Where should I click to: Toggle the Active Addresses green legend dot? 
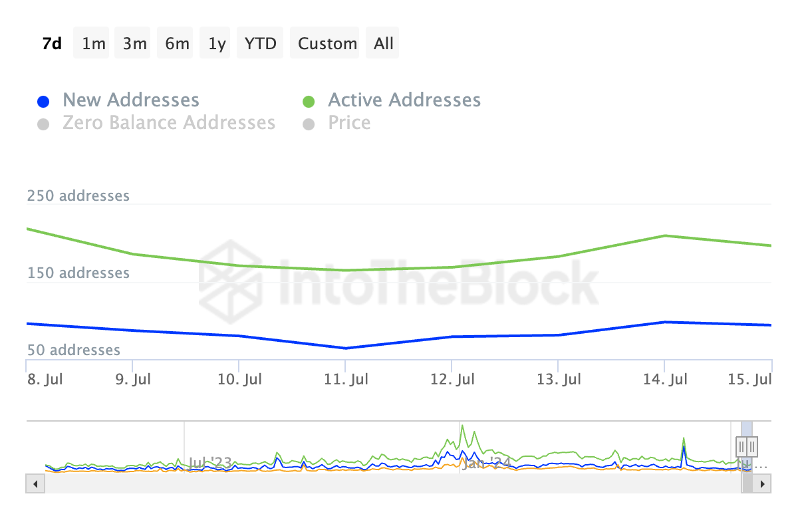[309, 102]
